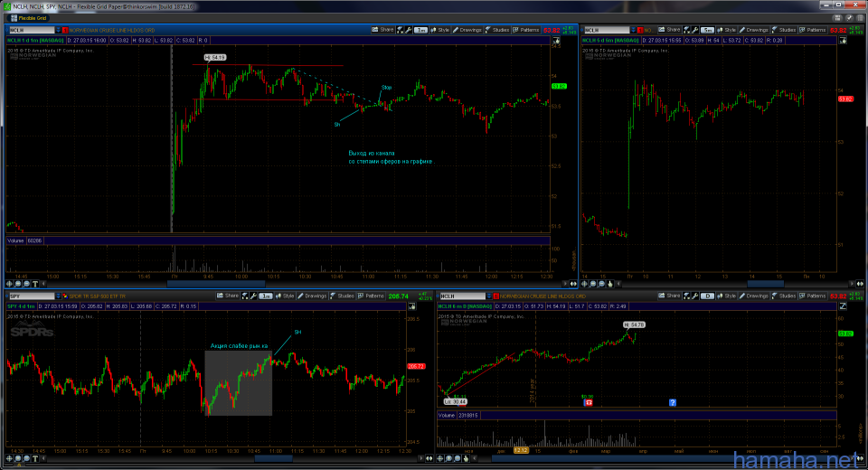Toggle chart options icon beside NCLH 1m price axis

[556, 41]
